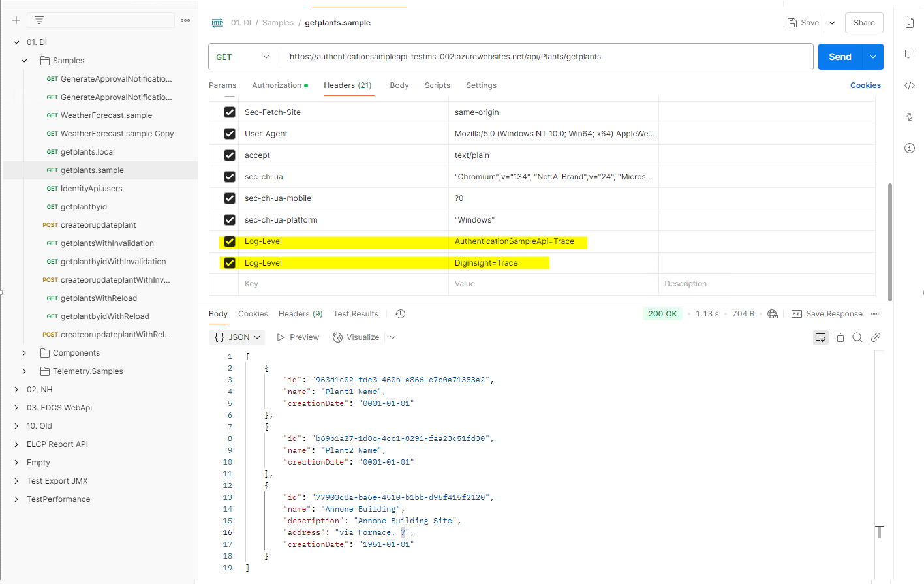
Task: Switch to the Authorization tab
Action: [x=277, y=85]
